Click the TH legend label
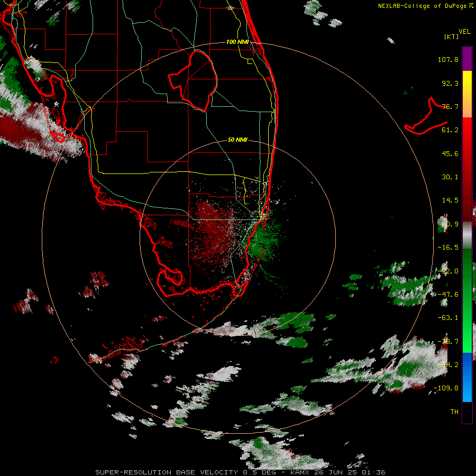This screenshot has height=476, width=476. pyautogui.click(x=454, y=412)
